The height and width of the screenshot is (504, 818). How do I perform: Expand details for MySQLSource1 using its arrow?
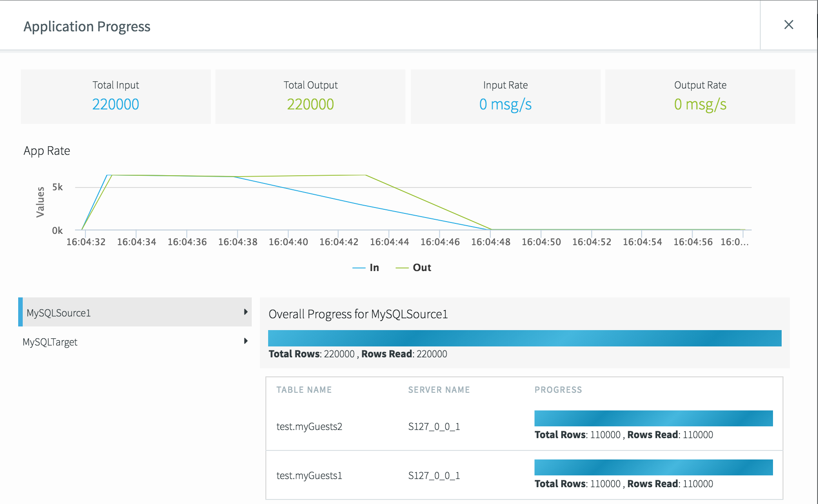pos(246,312)
